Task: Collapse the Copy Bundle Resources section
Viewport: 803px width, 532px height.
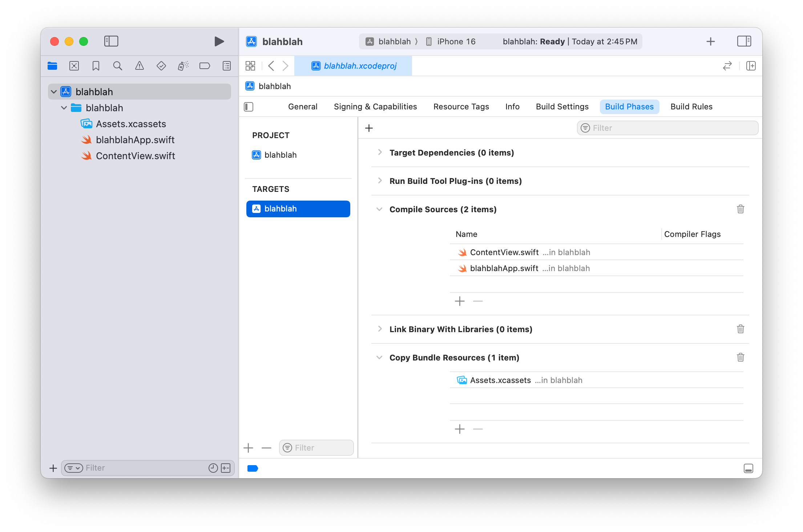Action: 380,358
